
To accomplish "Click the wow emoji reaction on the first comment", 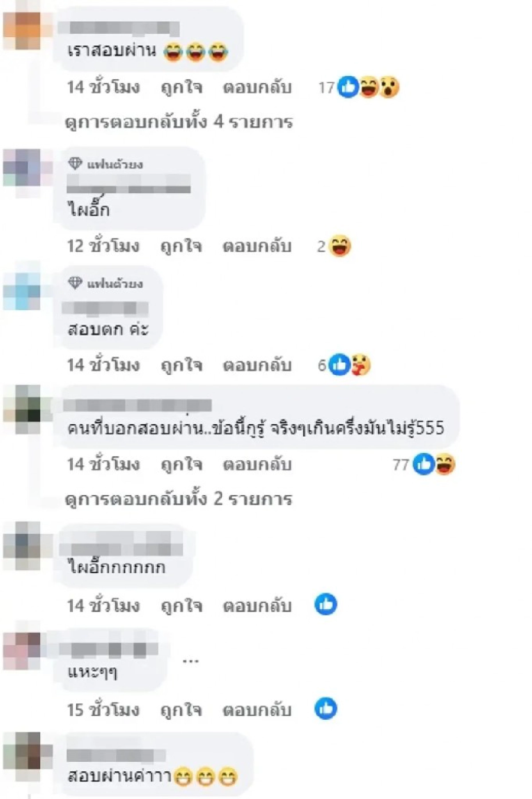I will click(389, 87).
